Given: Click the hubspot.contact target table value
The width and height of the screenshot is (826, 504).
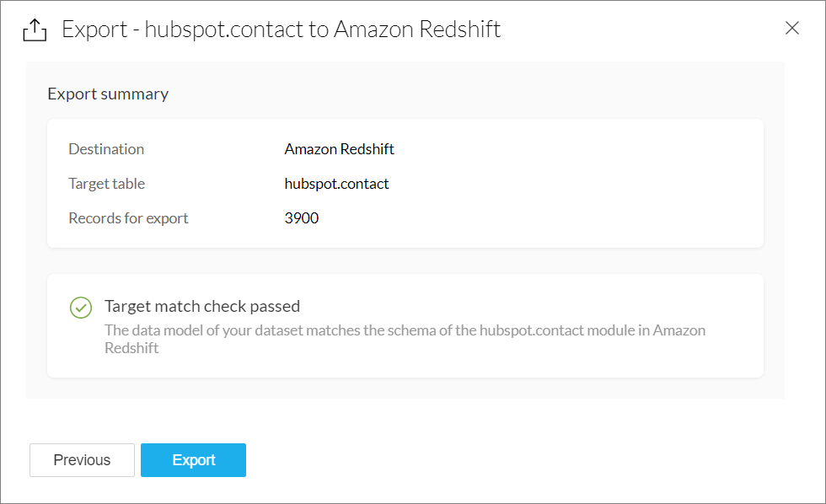Looking at the screenshot, I should (x=336, y=184).
